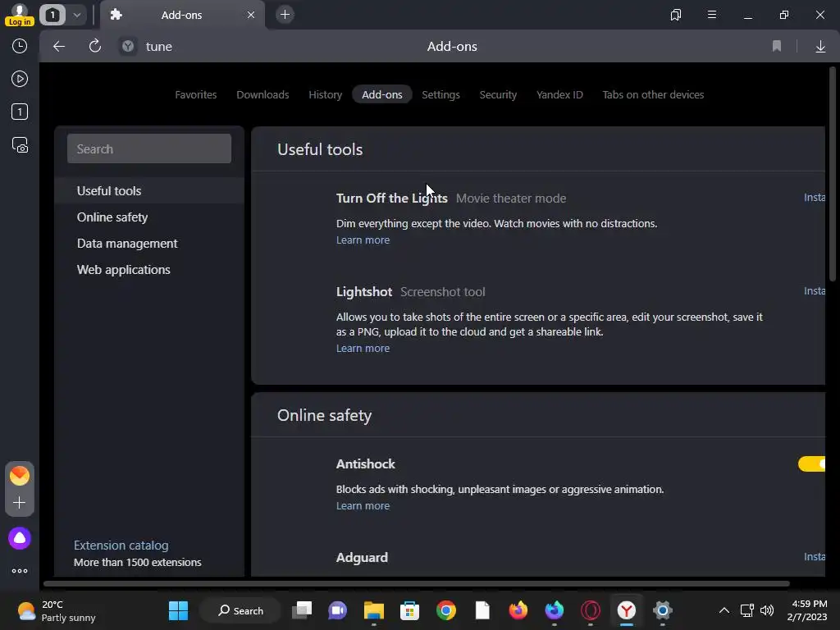
Task: Open a new tab with plus button
Action: tap(285, 15)
